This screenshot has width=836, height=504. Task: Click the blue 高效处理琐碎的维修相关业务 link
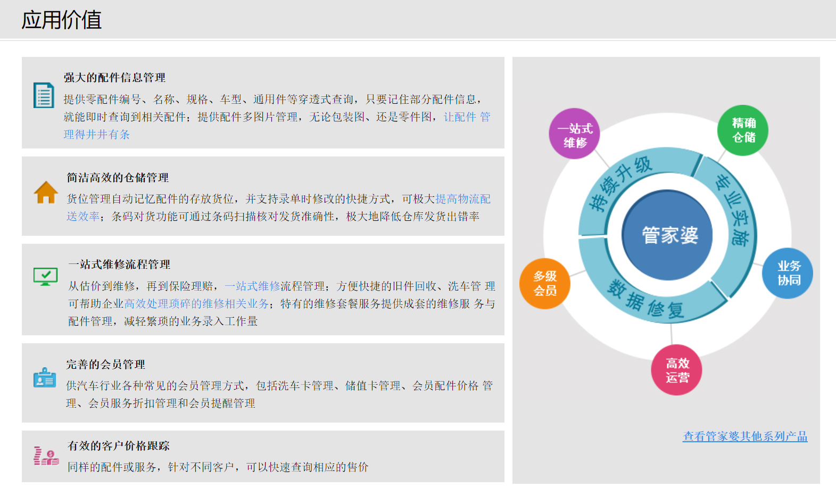[x=196, y=303]
